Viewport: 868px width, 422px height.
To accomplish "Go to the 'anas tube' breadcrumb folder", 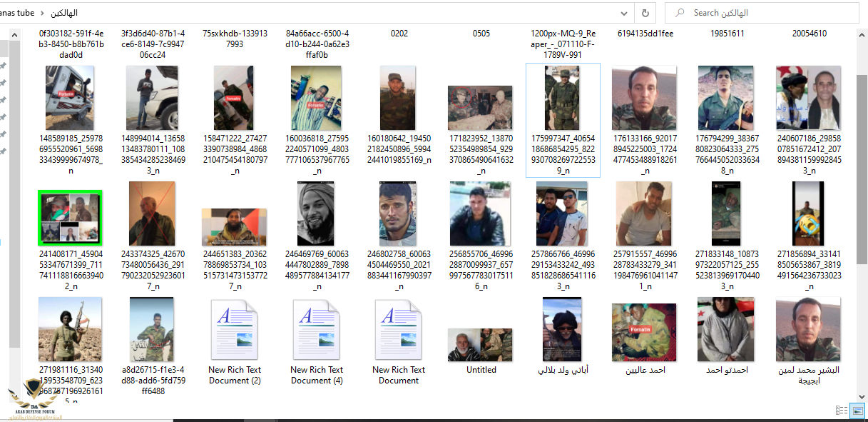I will [16, 14].
